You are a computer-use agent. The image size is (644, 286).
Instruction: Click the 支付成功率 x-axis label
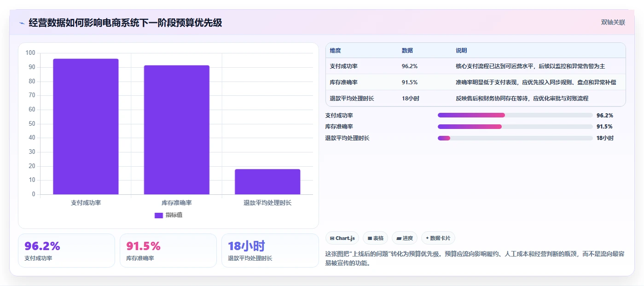point(86,203)
